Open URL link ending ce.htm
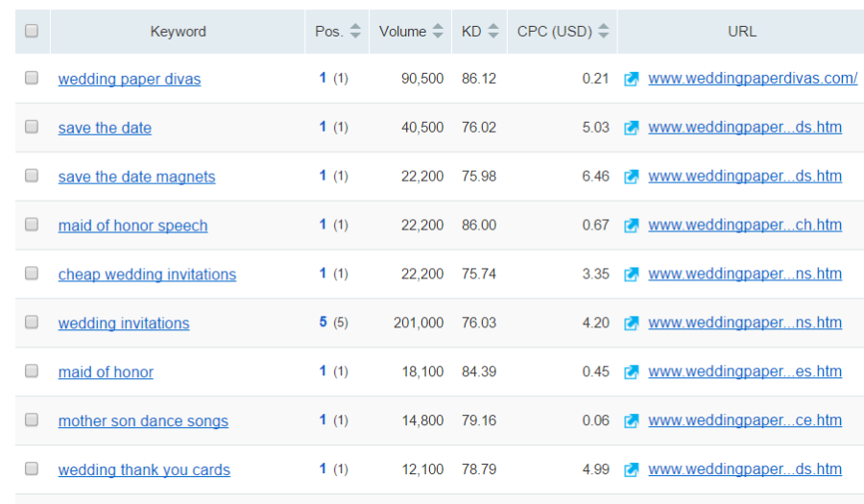The width and height of the screenshot is (864, 504). [745, 420]
